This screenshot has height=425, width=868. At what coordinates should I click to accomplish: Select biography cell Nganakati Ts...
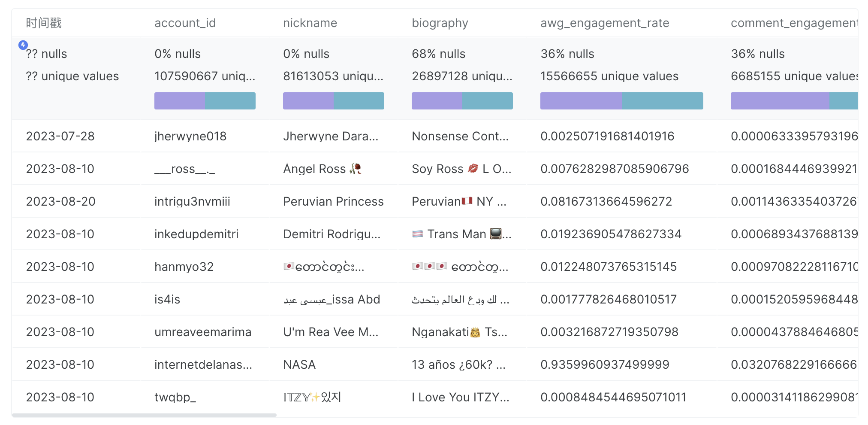459,332
